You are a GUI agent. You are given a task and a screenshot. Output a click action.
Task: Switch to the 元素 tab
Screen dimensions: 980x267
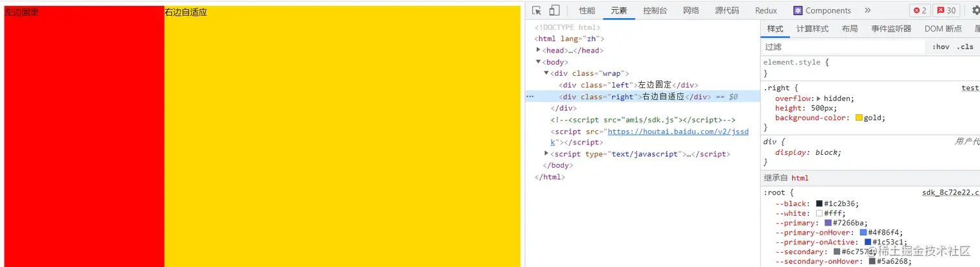(619, 10)
